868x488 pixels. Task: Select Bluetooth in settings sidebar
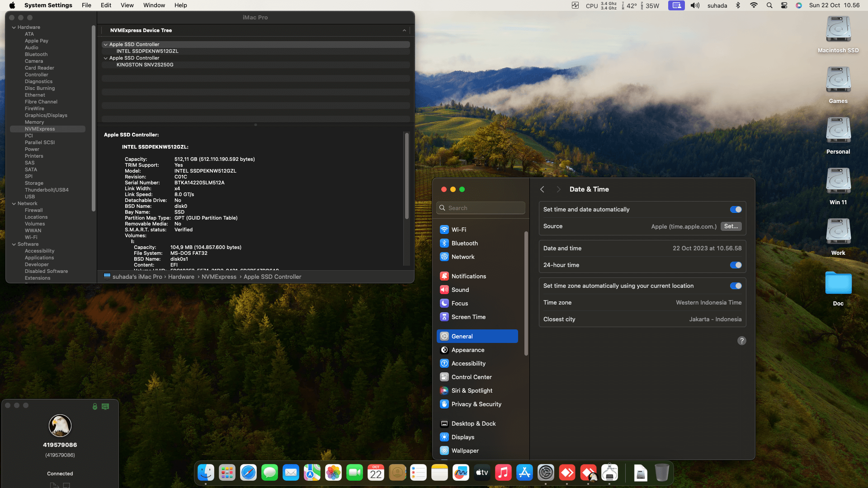464,243
